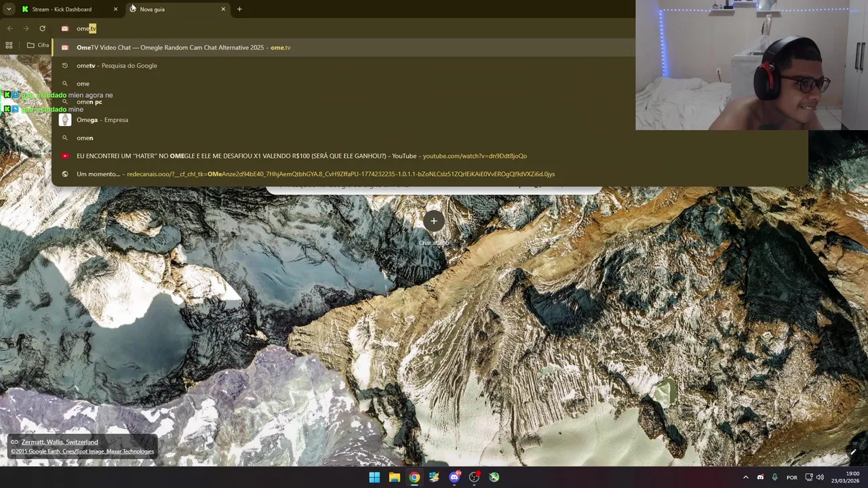The width and height of the screenshot is (868, 488).
Task: Open the apps grid shortcut in bookmarks bar
Action: point(9,45)
